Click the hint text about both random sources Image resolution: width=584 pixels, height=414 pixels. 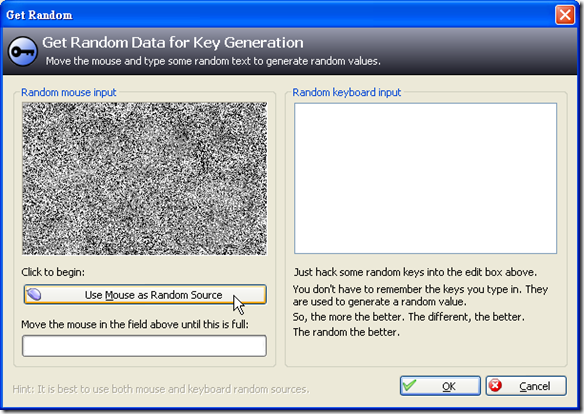[x=161, y=389]
